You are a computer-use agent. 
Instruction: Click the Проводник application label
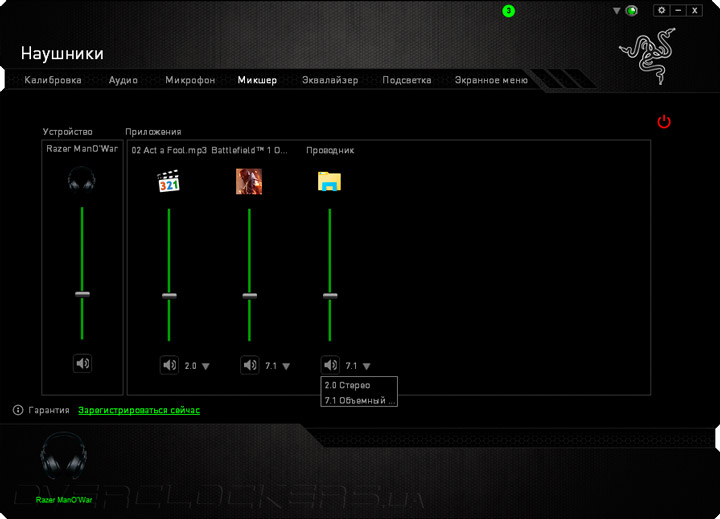pyautogui.click(x=330, y=150)
